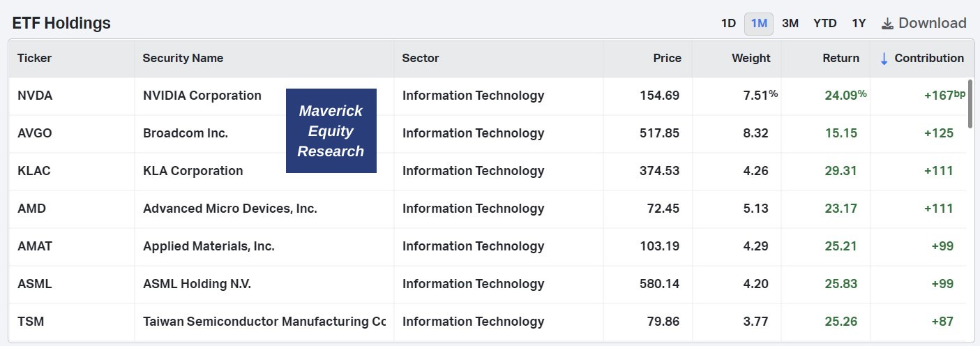Click AVGO return 15.15
This screenshot has height=346, width=980.
(x=841, y=133)
